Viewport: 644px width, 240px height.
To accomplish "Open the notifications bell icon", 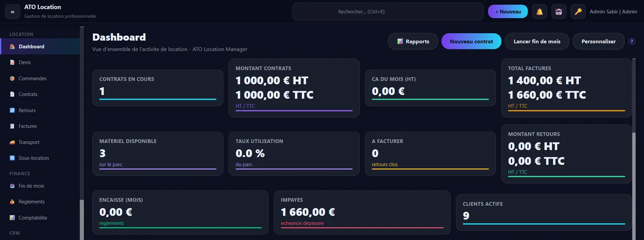I will [540, 12].
